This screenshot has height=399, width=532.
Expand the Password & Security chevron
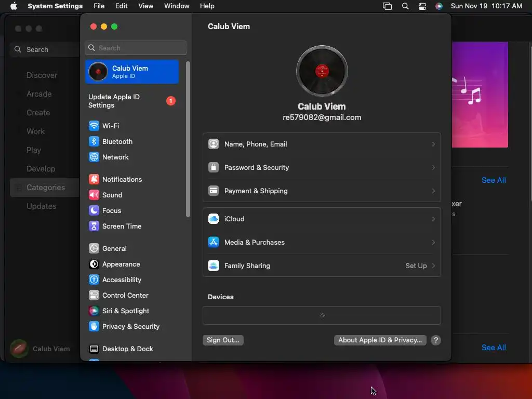point(434,168)
